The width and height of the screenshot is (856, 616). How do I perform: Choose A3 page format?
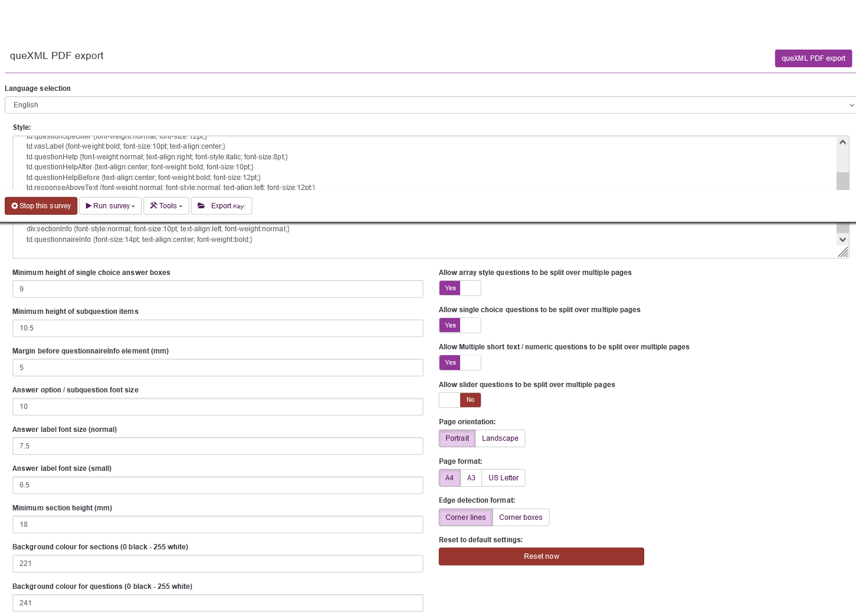coord(471,478)
